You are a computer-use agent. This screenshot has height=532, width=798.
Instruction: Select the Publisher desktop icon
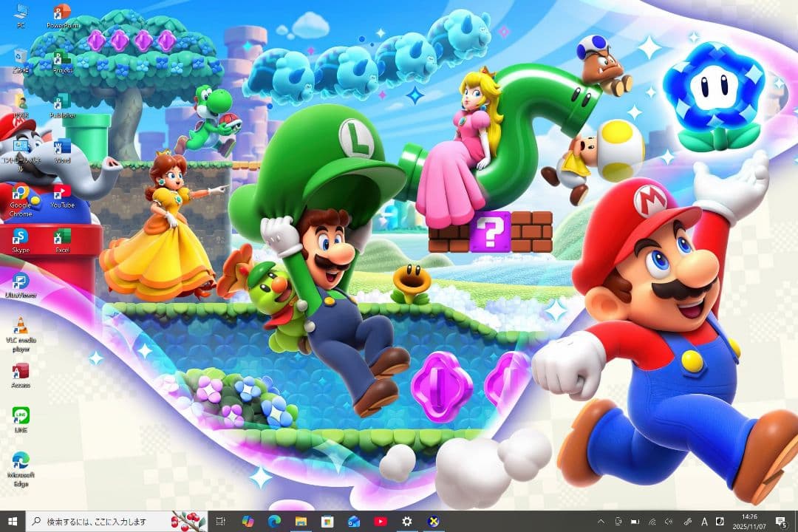click(x=63, y=102)
